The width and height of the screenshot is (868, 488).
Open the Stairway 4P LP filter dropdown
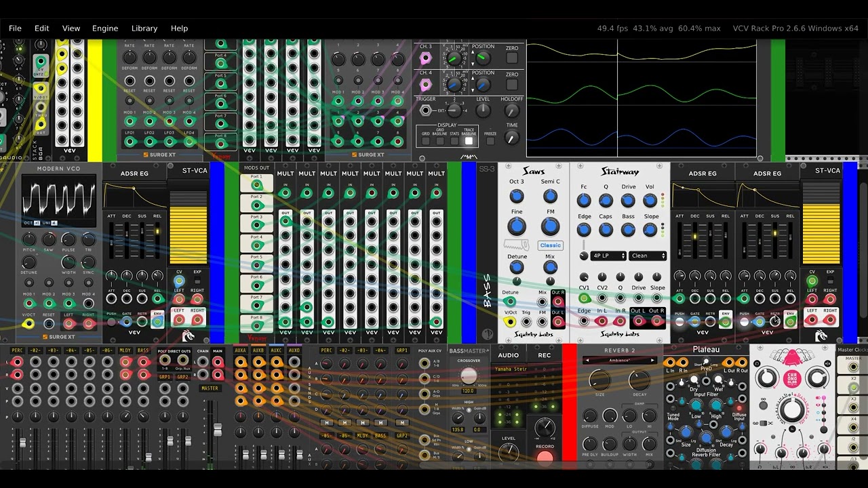(608, 256)
